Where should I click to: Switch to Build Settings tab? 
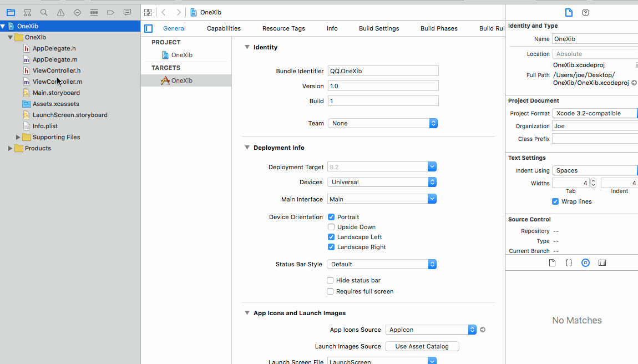tap(379, 28)
